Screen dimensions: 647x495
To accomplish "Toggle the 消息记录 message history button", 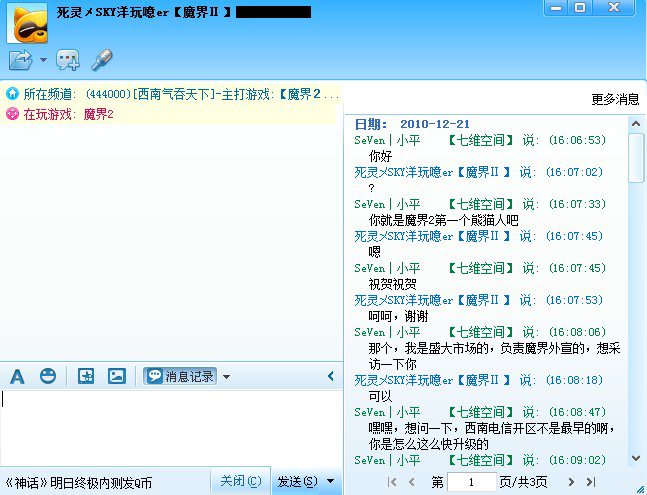I will (x=180, y=376).
